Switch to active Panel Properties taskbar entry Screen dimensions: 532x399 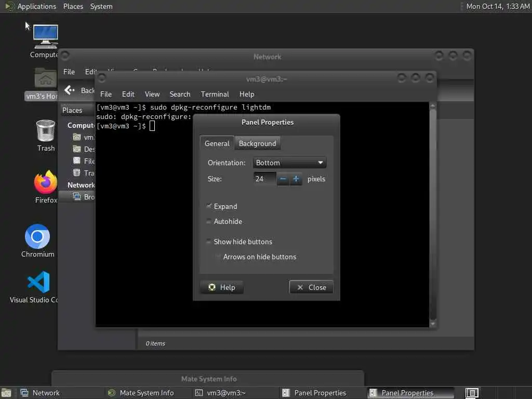pyautogui.click(x=410, y=393)
